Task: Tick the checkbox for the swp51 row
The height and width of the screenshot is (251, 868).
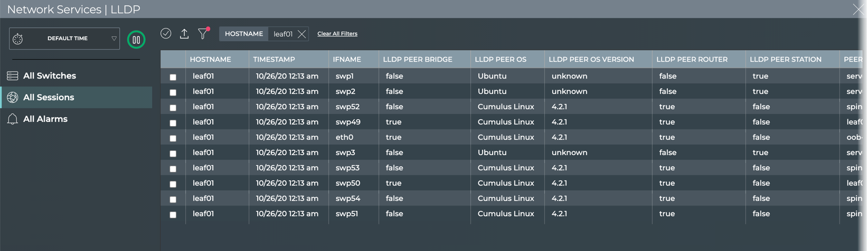Action: coord(173,215)
